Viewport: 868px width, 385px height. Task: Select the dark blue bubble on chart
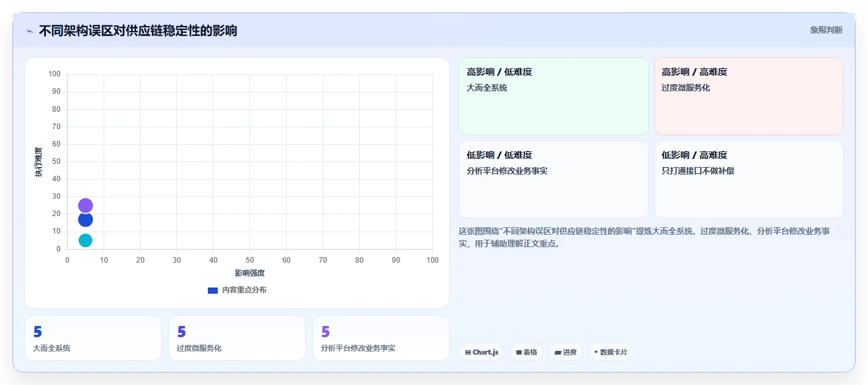(x=86, y=219)
